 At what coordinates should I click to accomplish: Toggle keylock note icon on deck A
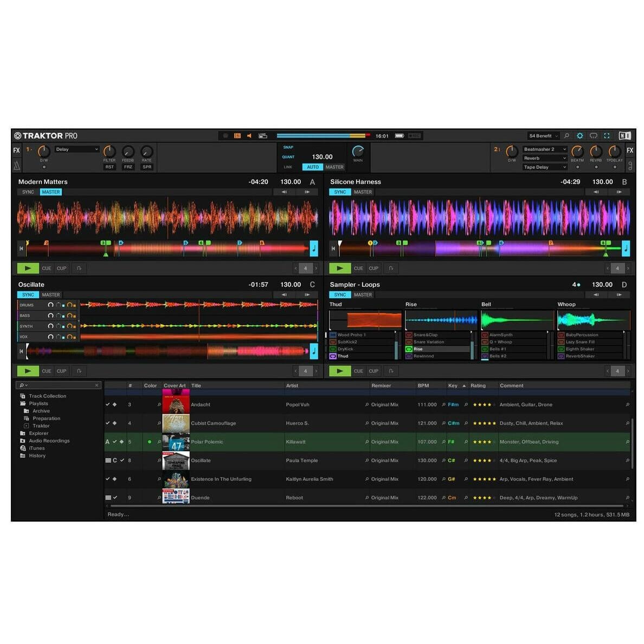coord(314,248)
